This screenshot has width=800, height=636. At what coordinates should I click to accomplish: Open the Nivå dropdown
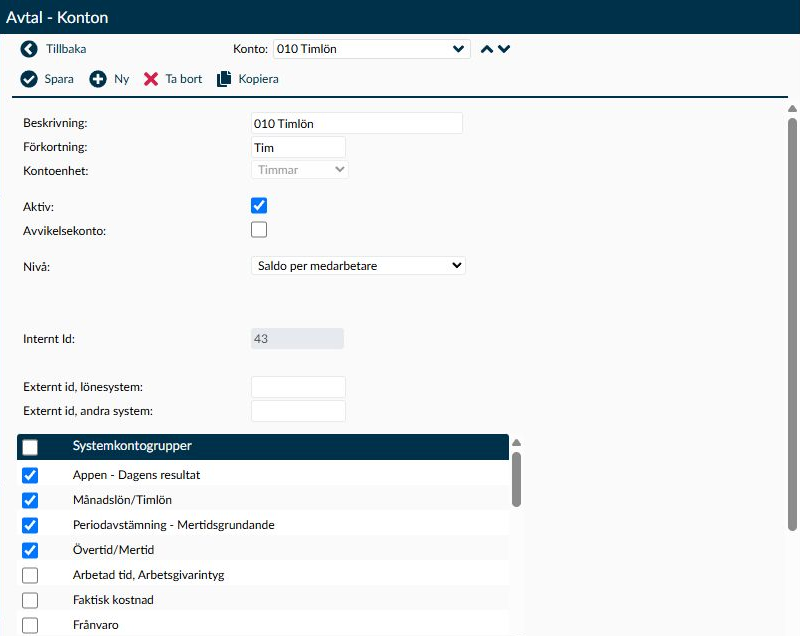coord(358,266)
